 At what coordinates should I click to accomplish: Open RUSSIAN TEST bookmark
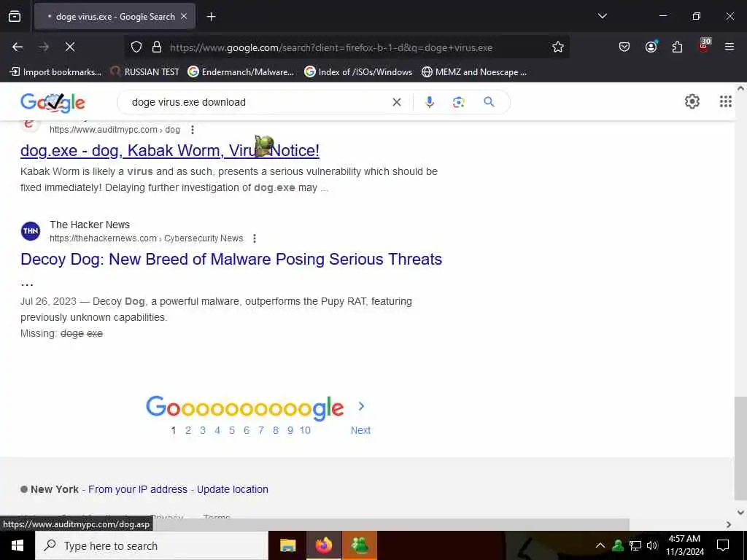145,72
